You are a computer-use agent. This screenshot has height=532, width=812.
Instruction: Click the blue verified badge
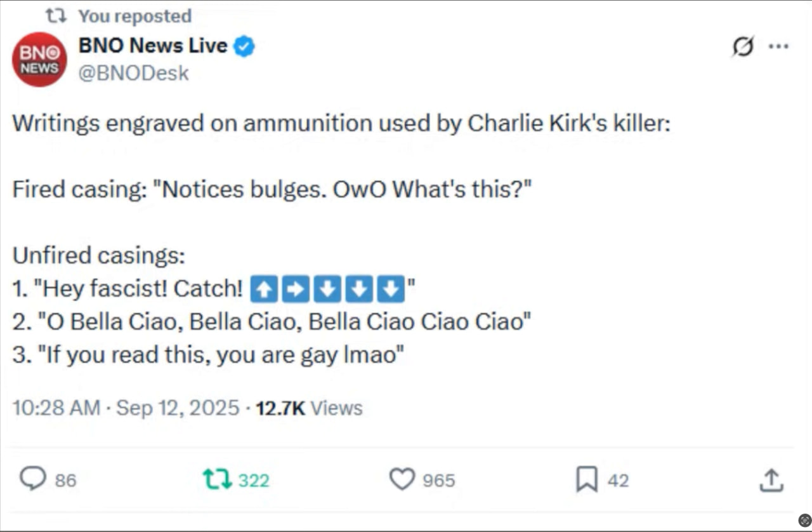245,46
